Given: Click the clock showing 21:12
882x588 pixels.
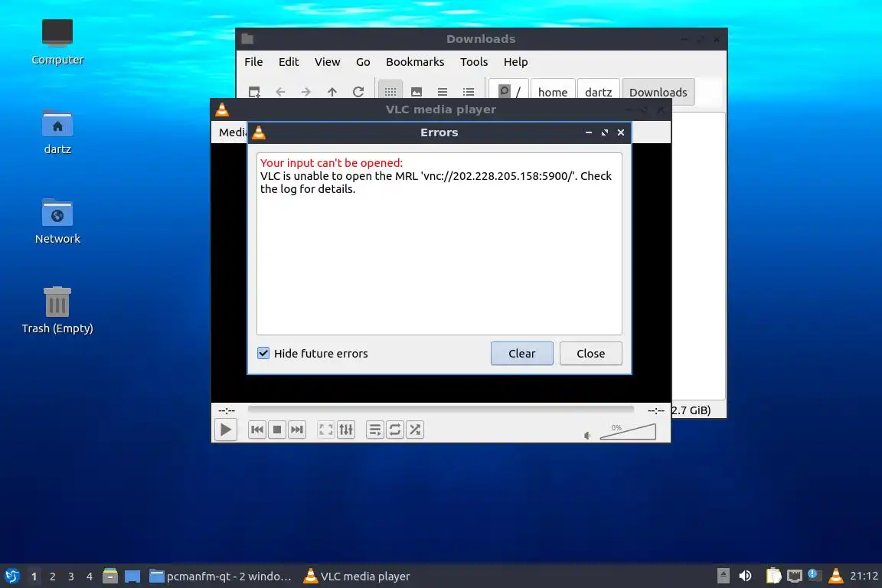Looking at the screenshot, I should tap(864, 576).
